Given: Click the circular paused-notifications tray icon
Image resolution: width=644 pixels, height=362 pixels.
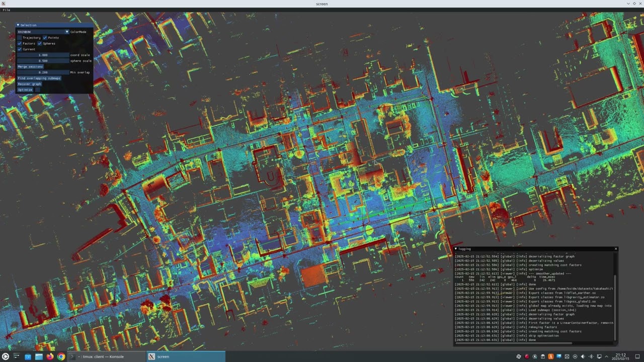Looking at the screenshot, I should (575, 356).
